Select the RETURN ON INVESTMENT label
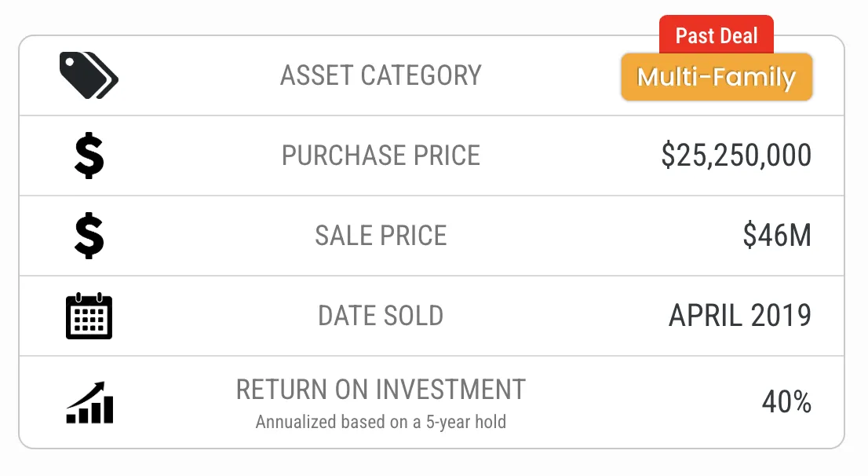This screenshot has width=868, height=476. 381,390
